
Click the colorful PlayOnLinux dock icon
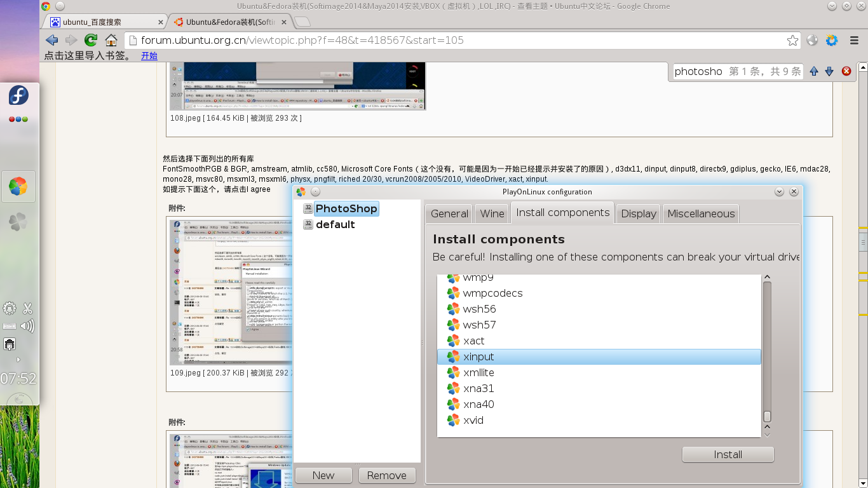tap(18, 187)
